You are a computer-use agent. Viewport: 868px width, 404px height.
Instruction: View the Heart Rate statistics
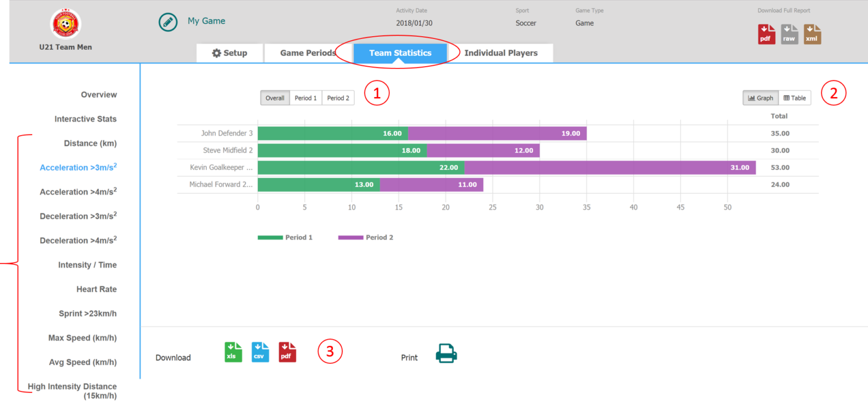tap(97, 289)
